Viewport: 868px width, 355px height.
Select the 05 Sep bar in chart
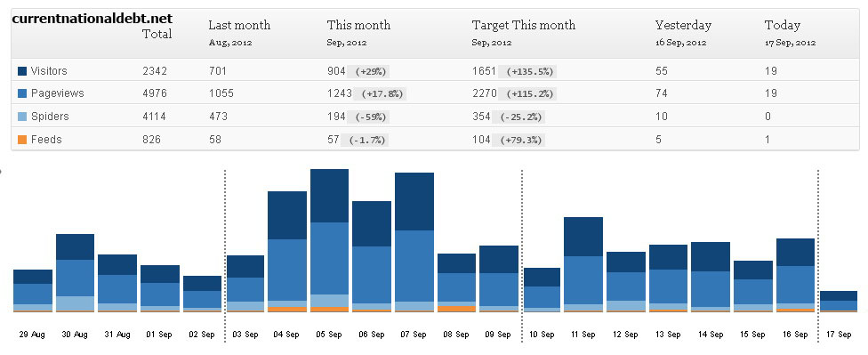(329, 240)
